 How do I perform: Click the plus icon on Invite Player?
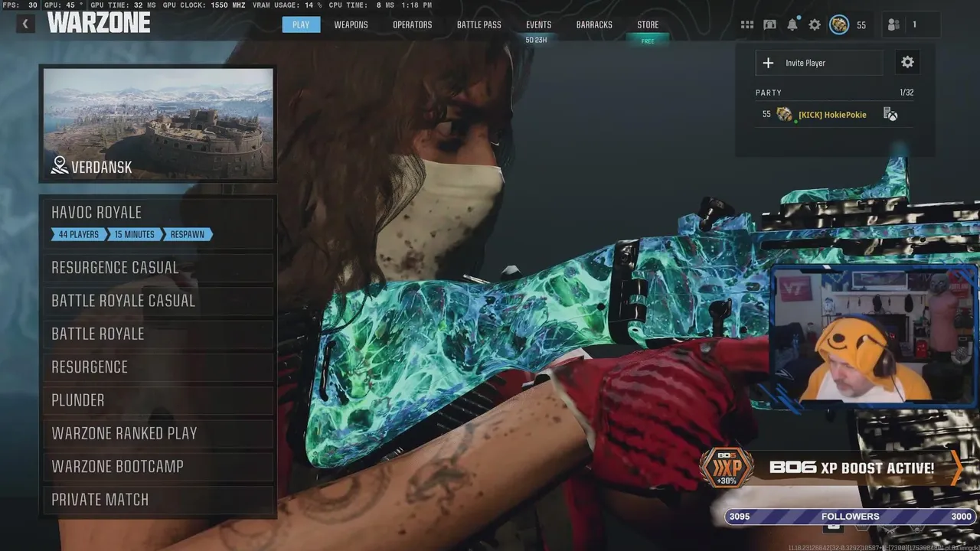[x=769, y=63]
